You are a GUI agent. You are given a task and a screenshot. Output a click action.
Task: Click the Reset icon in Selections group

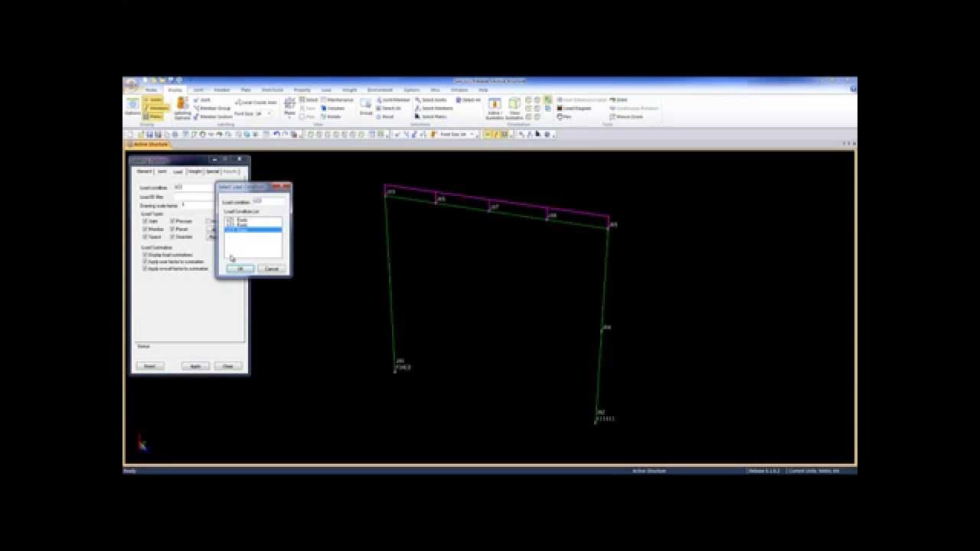pyautogui.click(x=384, y=116)
